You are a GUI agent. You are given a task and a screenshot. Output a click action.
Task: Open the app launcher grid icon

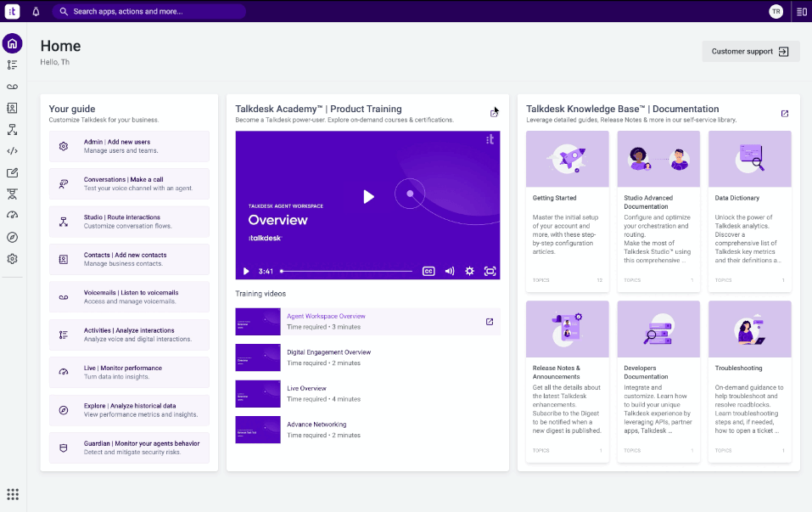pos(13,494)
